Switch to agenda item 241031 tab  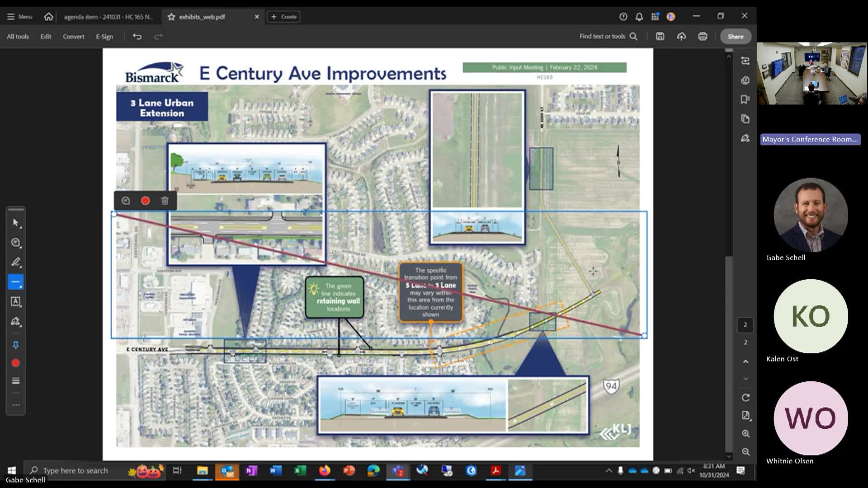pyautogui.click(x=108, y=17)
